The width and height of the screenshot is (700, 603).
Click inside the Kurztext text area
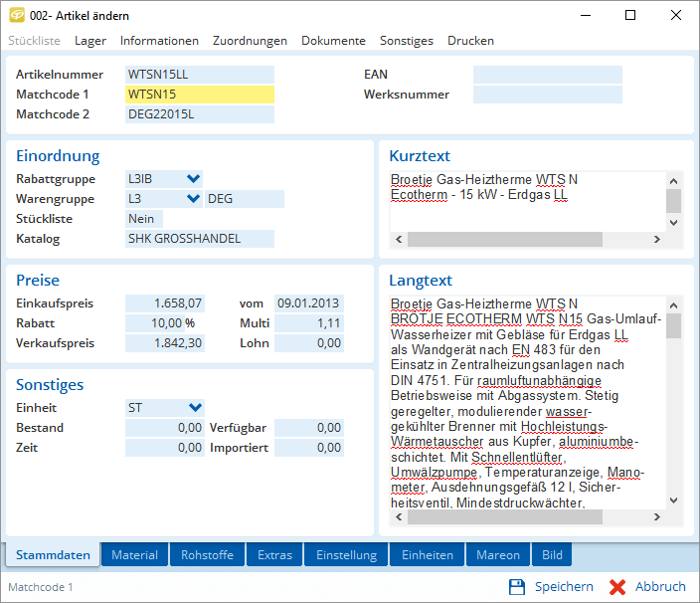[x=528, y=201]
